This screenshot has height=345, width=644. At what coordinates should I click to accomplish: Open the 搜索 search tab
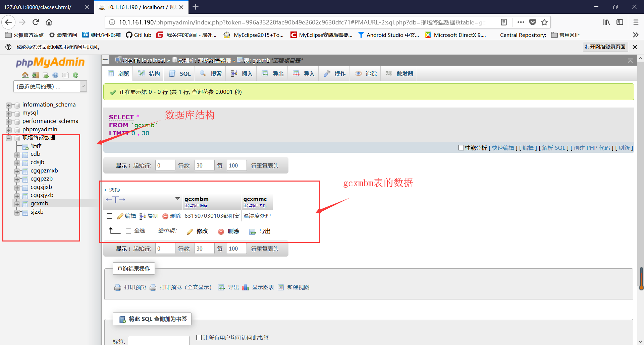coord(210,74)
